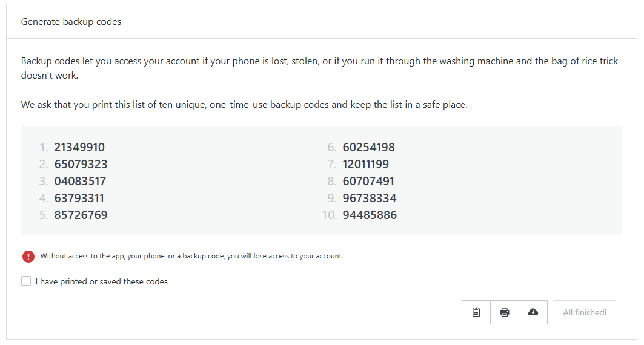Download backup codes via cloud icon
This screenshot has height=345, width=644.
click(x=533, y=312)
